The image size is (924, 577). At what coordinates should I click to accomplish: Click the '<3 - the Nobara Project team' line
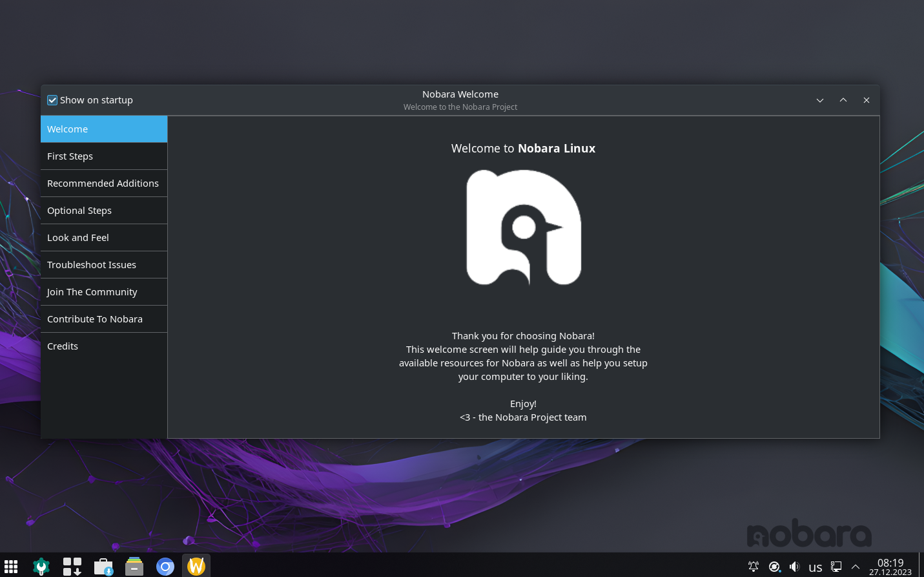coord(523,417)
